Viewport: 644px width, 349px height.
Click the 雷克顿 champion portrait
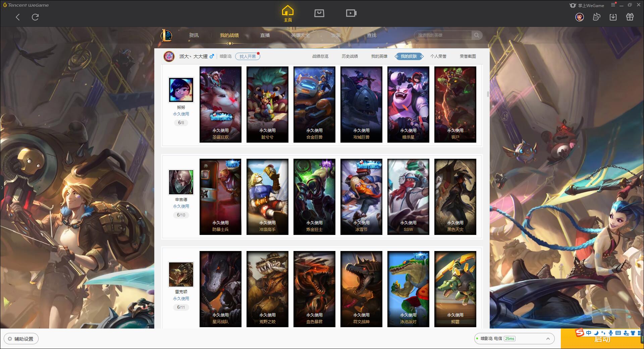click(181, 275)
